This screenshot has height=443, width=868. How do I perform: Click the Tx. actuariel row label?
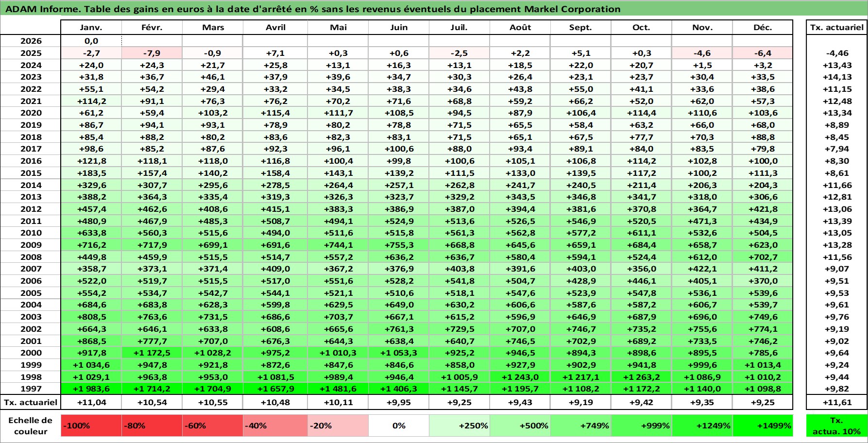[31, 402]
